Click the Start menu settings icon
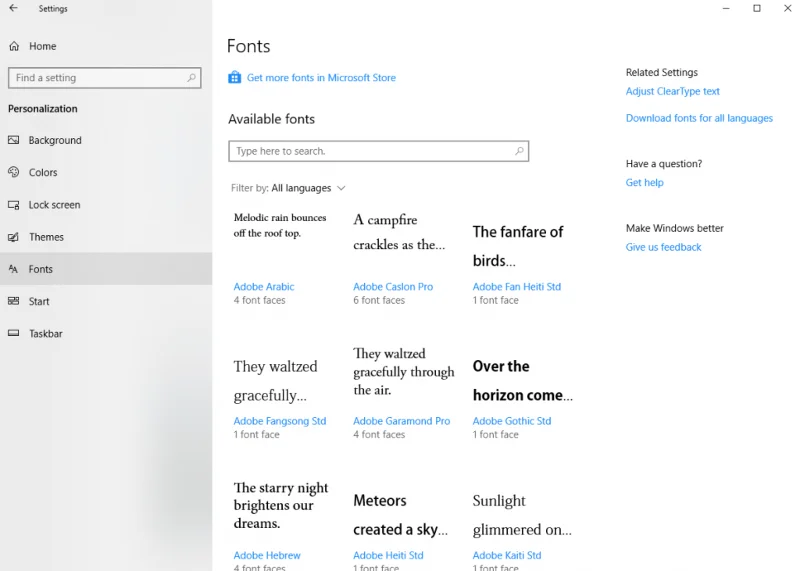This screenshot has height=571, width=800. [x=14, y=301]
